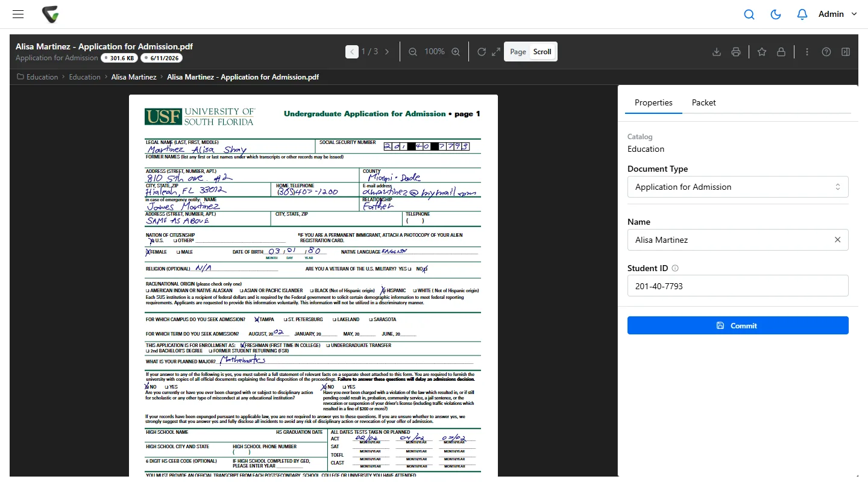Screen dimensions: 868x482
Task: Toggle the side panel icon
Action: (846, 52)
